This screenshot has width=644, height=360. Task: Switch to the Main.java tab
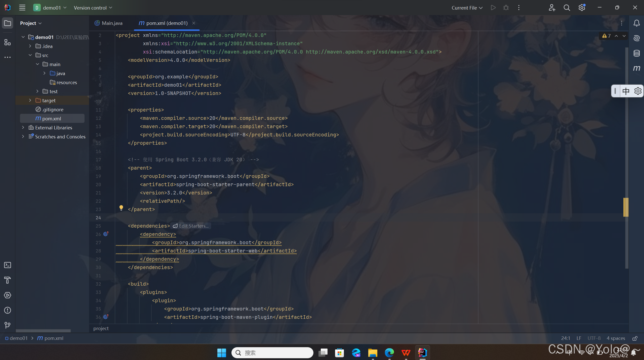pos(109,23)
